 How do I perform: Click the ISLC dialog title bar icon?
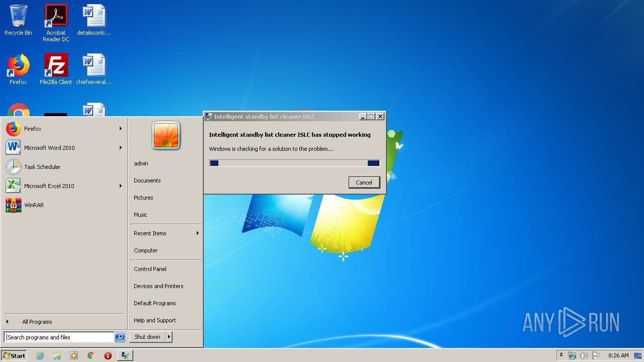(x=209, y=117)
